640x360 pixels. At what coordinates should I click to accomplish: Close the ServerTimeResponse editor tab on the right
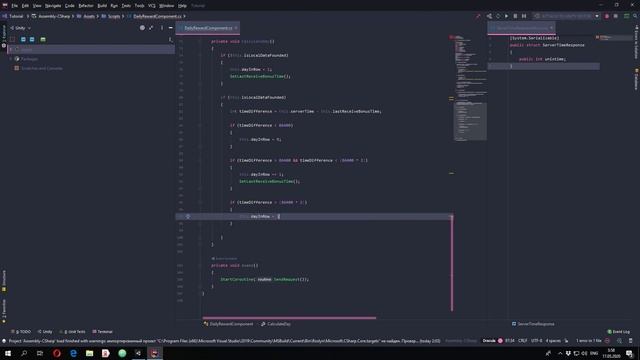point(551,28)
